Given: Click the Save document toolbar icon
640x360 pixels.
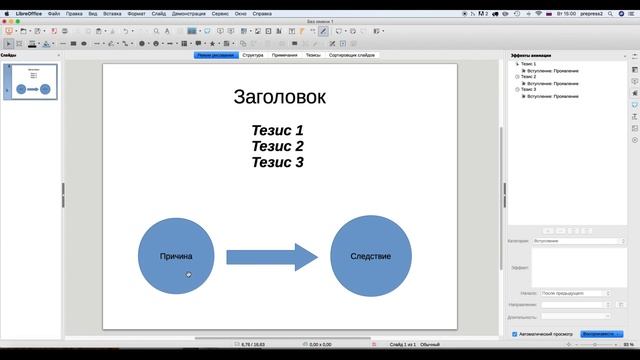Looking at the screenshot, I should pos(38,31).
